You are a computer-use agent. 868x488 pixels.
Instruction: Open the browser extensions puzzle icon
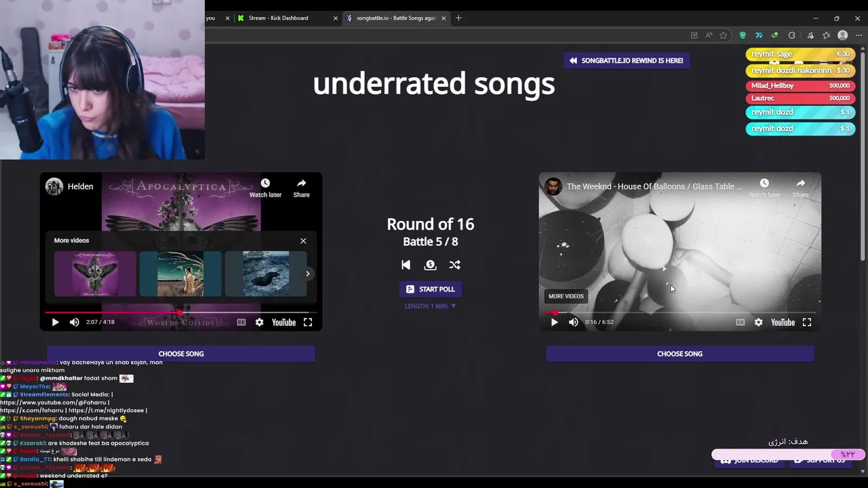(x=791, y=35)
